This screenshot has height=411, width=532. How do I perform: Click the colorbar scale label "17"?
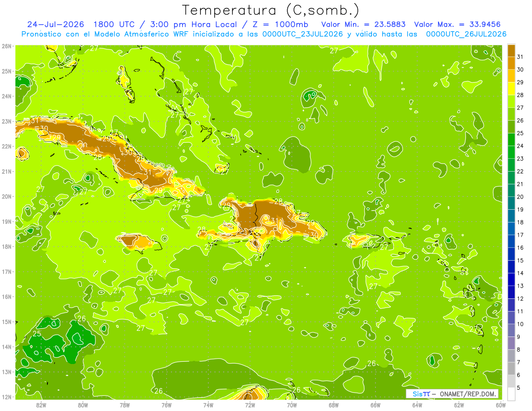pyautogui.click(x=520, y=235)
